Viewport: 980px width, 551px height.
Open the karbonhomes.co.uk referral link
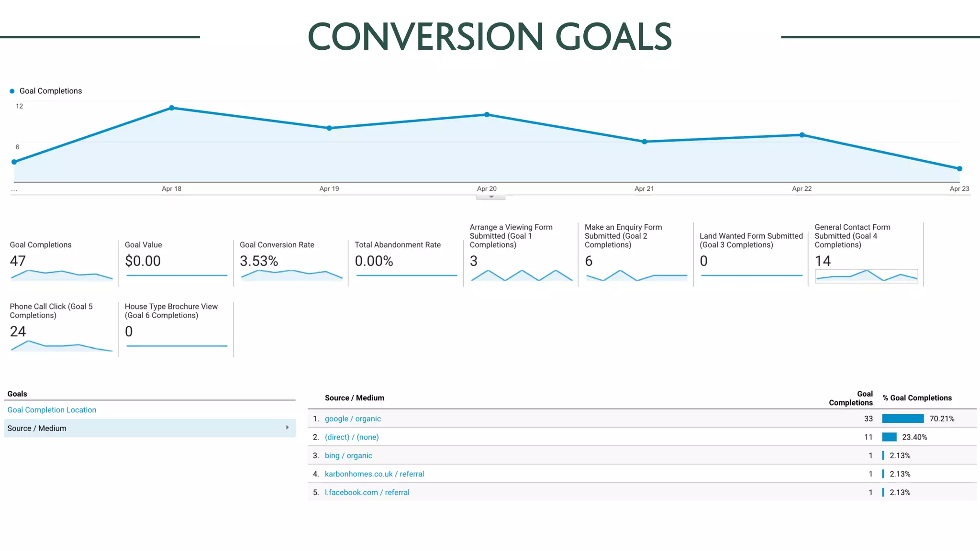coord(374,474)
